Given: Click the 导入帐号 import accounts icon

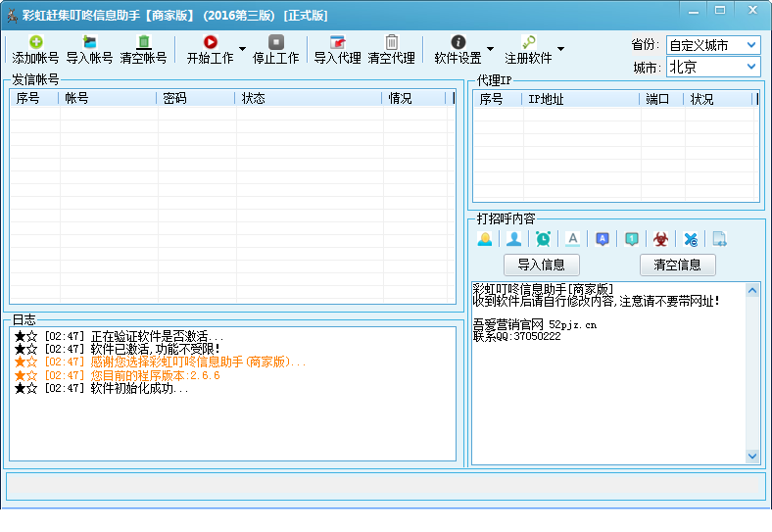Looking at the screenshot, I should pos(89,42).
